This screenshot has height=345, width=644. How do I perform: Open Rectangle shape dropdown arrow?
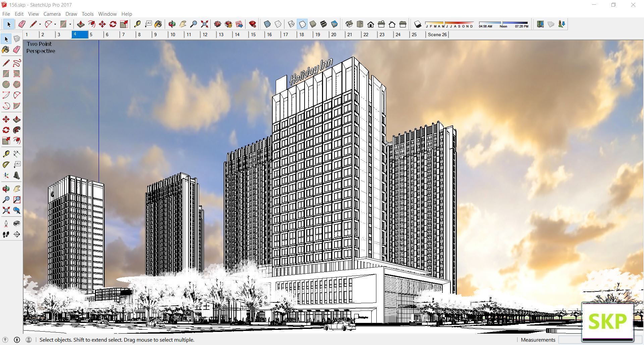coord(70,24)
